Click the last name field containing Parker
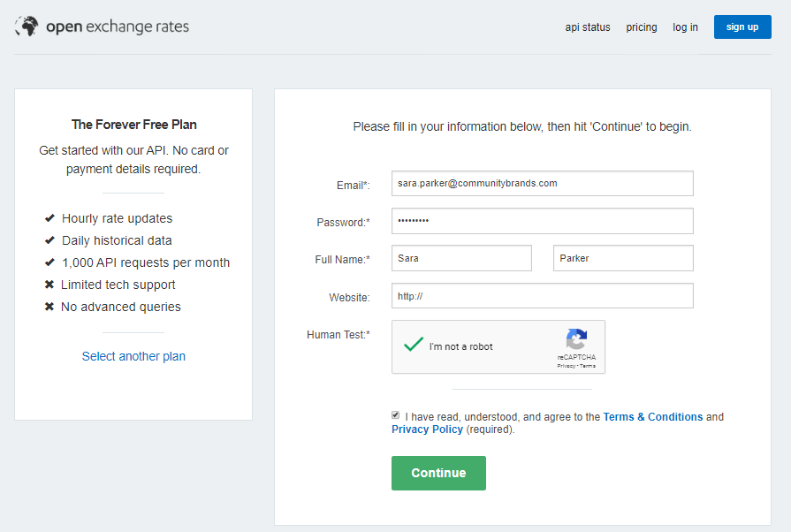 (623, 258)
